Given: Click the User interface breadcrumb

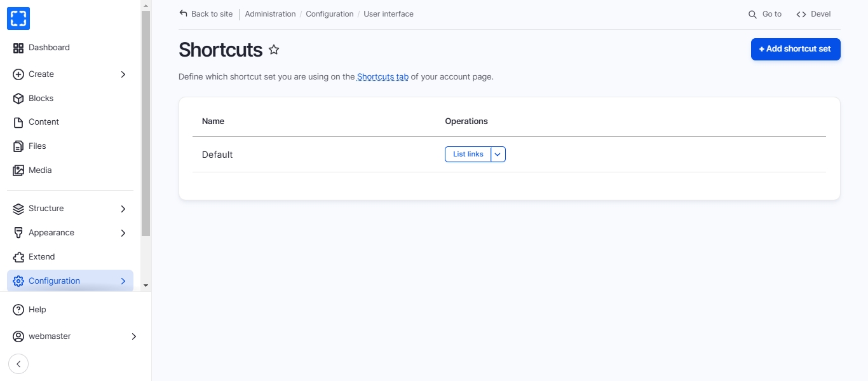Looking at the screenshot, I should click(x=388, y=14).
